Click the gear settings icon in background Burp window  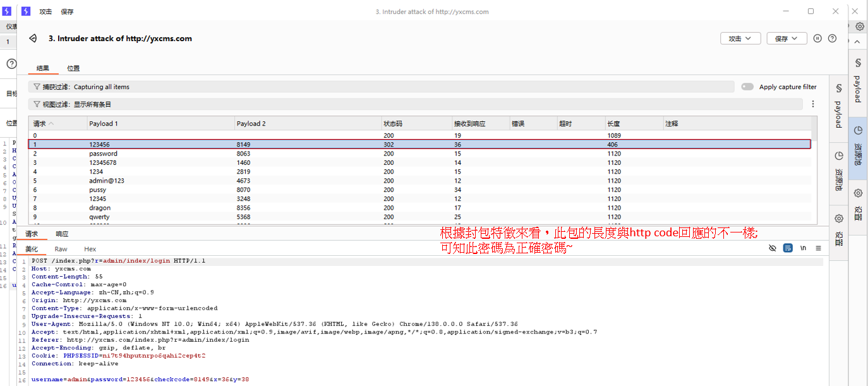[x=860, y=27]
